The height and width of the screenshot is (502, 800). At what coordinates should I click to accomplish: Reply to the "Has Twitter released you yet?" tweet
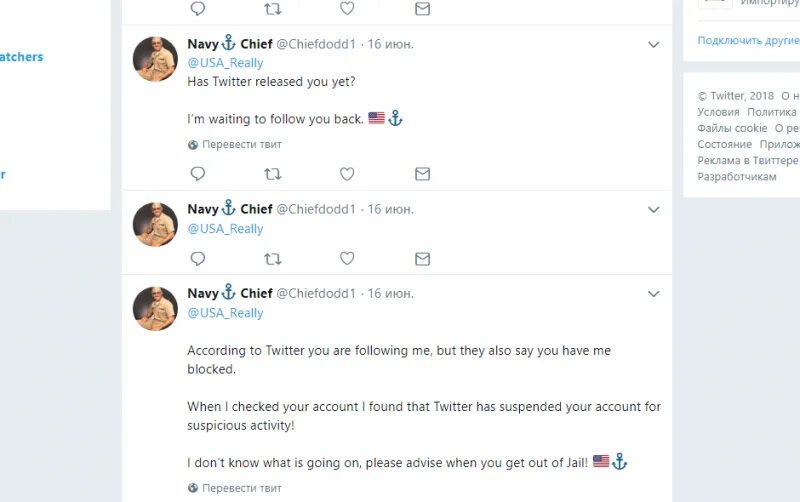point(198,174)
